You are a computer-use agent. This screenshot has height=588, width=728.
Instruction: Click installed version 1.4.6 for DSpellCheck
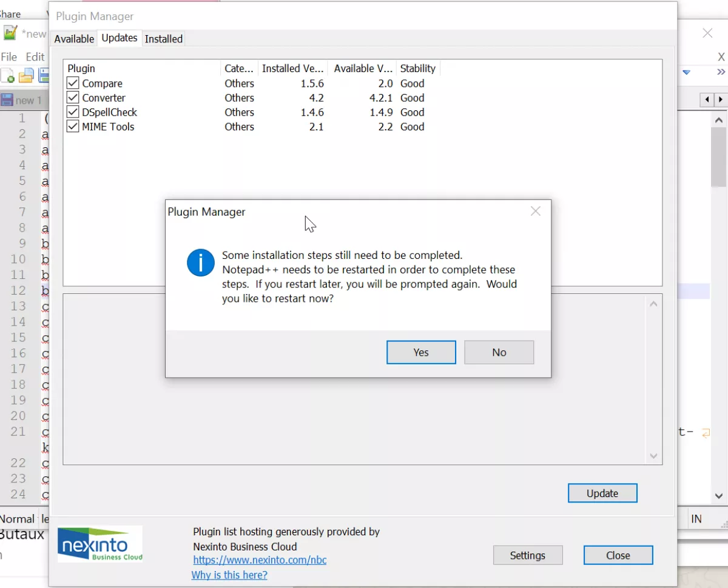click(313, 113)
